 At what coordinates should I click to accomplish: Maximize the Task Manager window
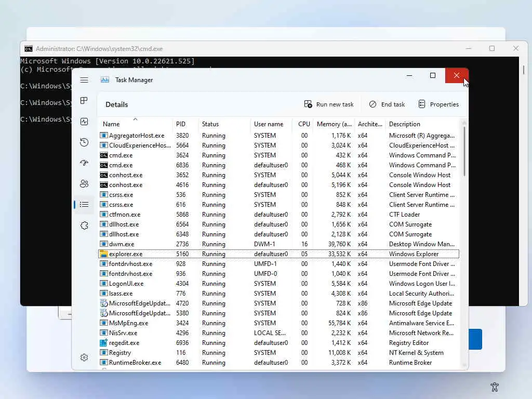coord(433,75)
